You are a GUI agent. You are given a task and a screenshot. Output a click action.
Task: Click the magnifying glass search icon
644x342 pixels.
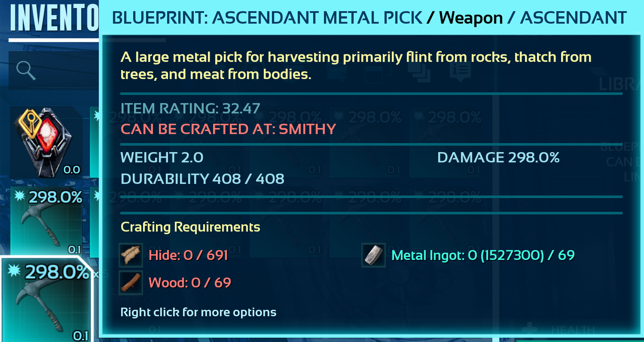[x=25, y=70]
